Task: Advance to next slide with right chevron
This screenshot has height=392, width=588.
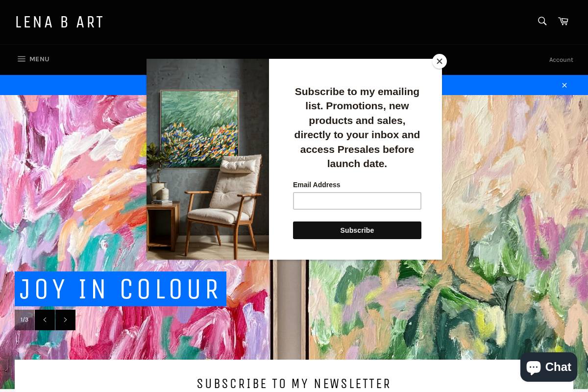Action: click(x=65, y=320)
